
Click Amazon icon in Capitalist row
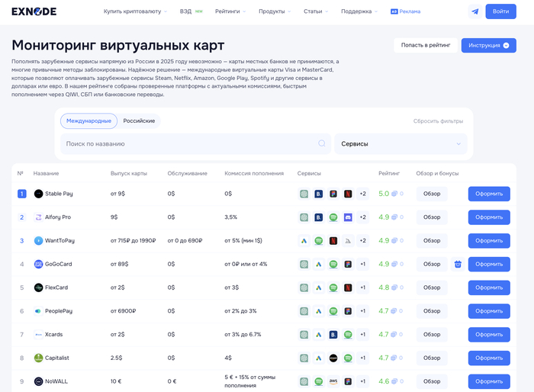tap(333, 358)
